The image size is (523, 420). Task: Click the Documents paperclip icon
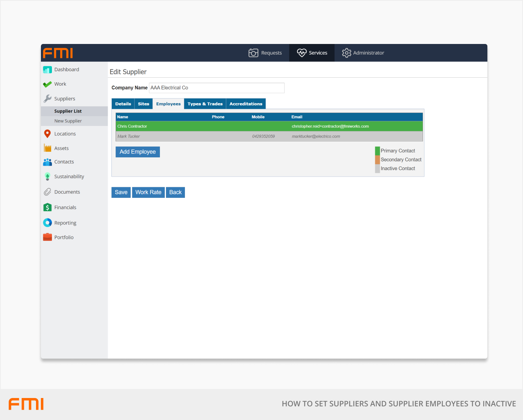click(x=47, y=192)
